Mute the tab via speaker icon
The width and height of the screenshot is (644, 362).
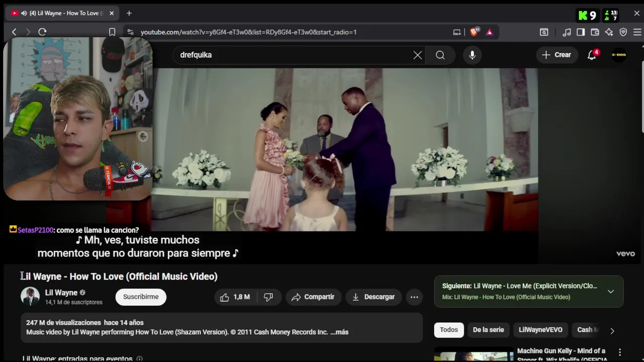pyautogui.click(x=24, y=13)
